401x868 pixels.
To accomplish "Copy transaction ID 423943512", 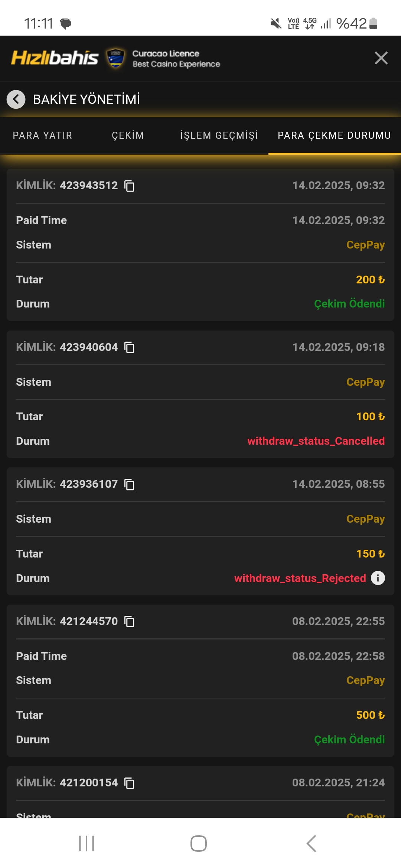I will pos(129,185).
